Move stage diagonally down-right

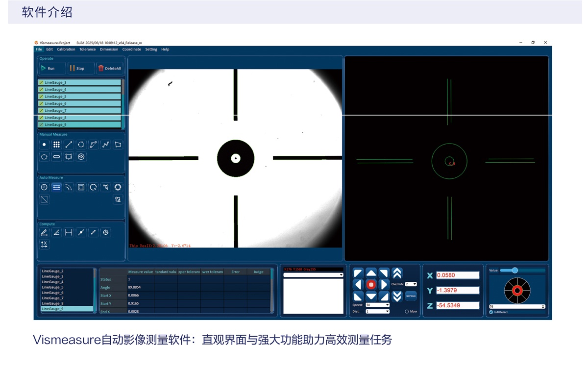(384, 296)
